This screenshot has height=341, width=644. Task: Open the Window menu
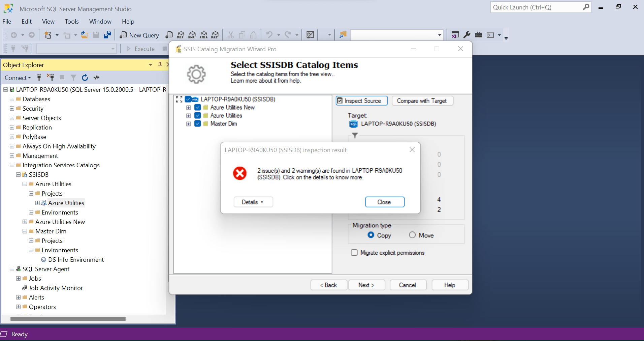100,21
